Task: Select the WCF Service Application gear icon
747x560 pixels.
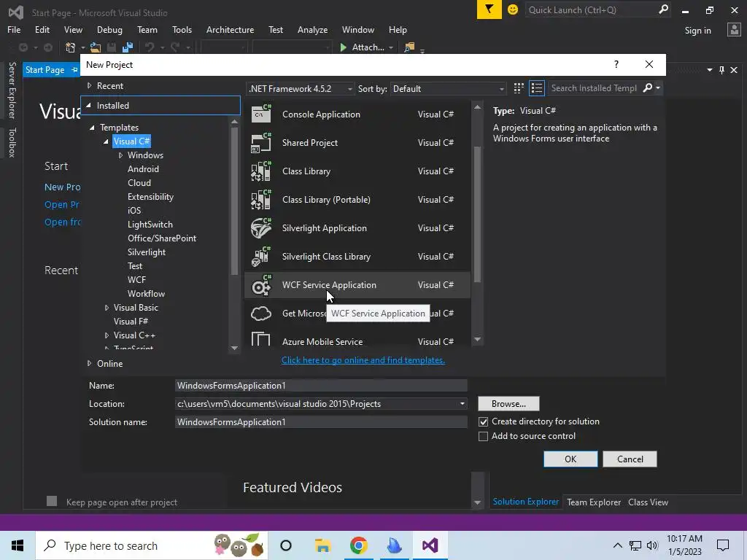Action: (261, 285)
